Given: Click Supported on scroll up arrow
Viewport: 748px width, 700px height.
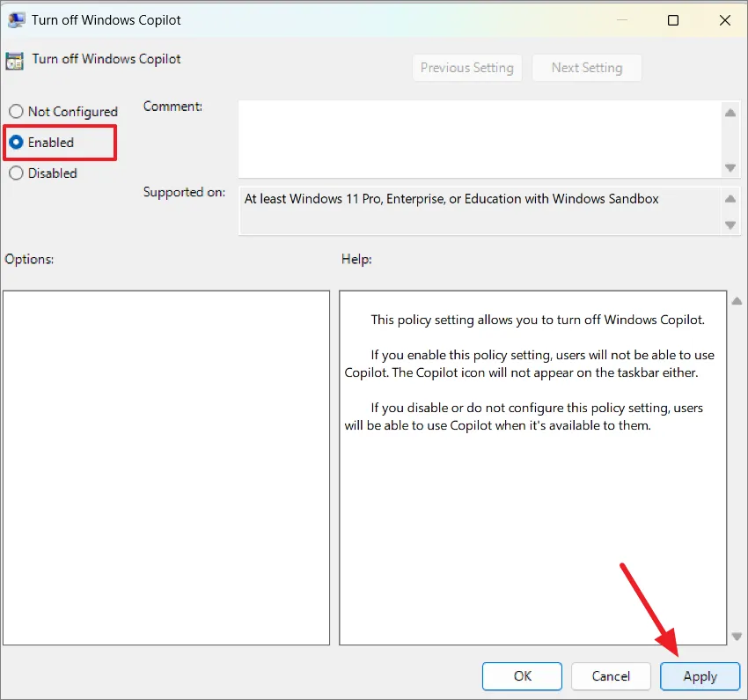Looking at the screenshot, I should point(730,198).
